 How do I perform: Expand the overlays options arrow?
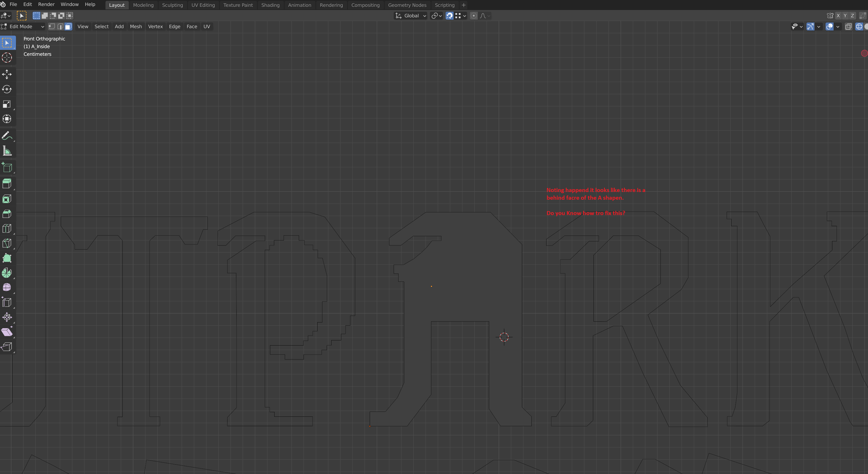[838, 26]
